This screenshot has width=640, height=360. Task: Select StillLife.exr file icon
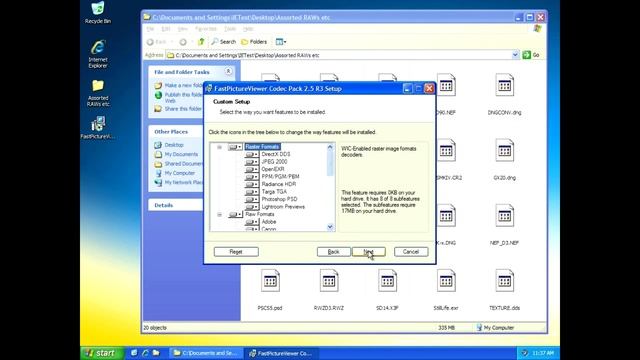[446, 281]
